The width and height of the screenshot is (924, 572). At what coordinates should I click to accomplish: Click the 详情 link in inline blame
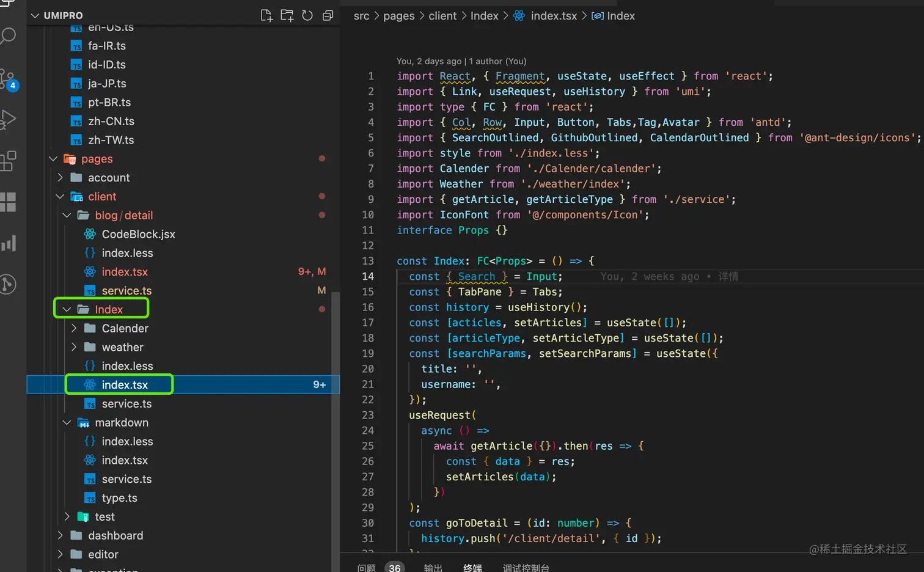coord(728,277)
